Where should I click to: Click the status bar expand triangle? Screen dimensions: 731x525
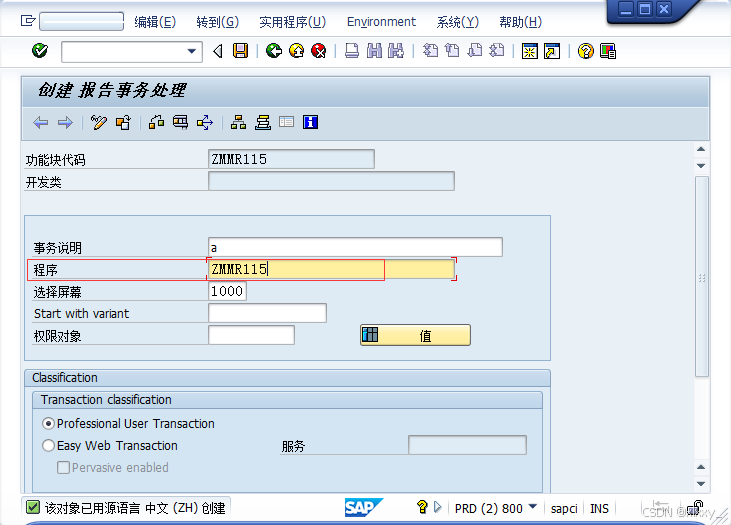[437, 507]
